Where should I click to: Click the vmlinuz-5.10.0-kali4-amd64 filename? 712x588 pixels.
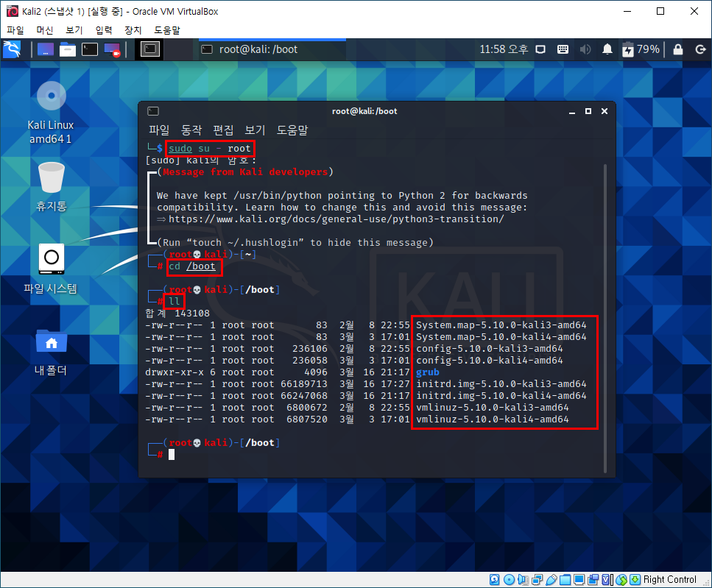click(x=493, y=419)
